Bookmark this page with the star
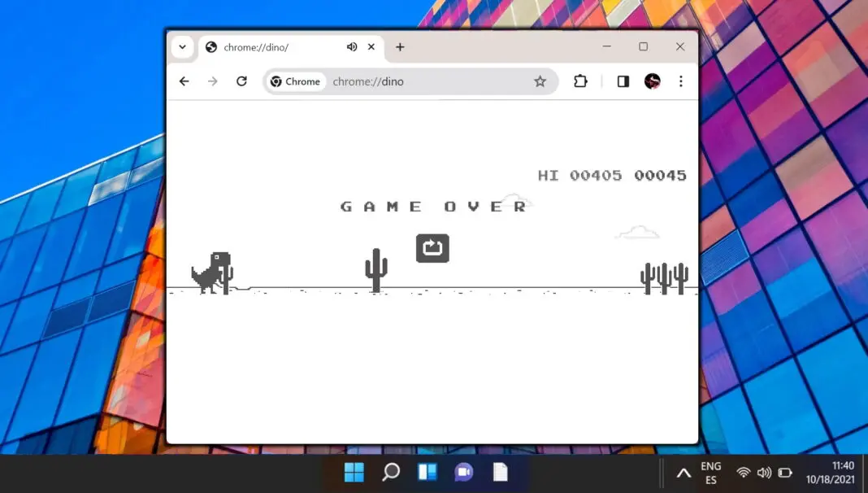 point(540,81)
